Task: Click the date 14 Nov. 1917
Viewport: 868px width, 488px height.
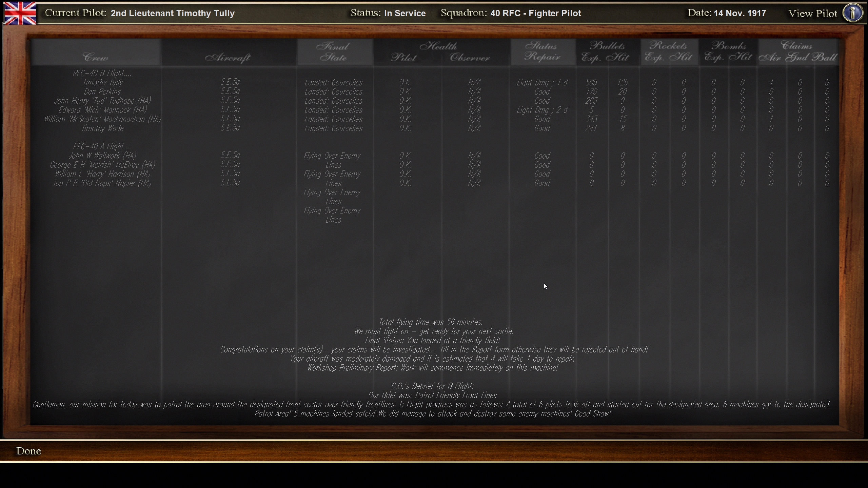Action: 739,13
